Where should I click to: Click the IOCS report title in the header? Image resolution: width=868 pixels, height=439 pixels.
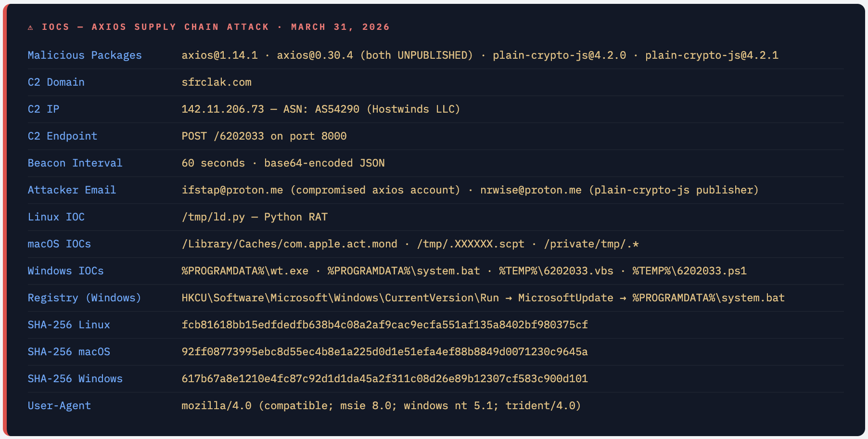click(x=214, y=27)
